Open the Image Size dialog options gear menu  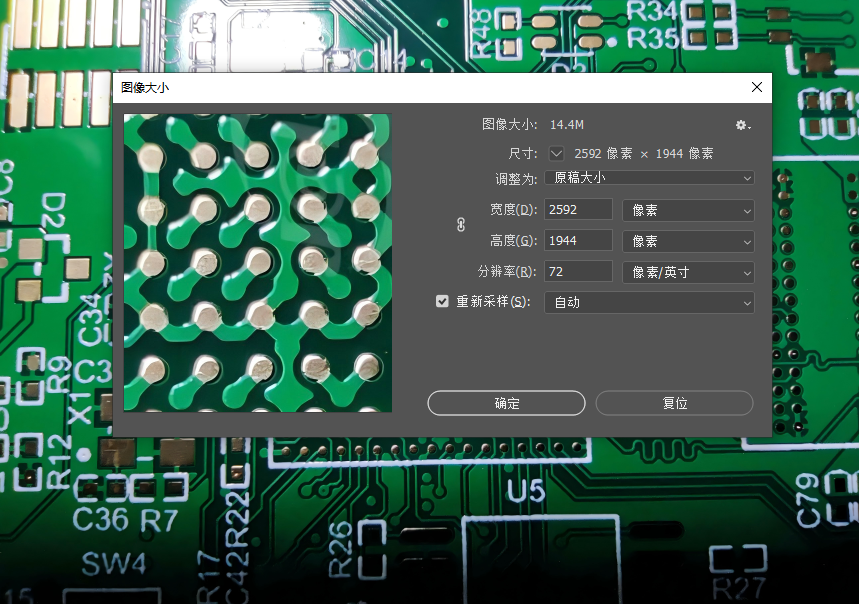(x=741, y=124)
